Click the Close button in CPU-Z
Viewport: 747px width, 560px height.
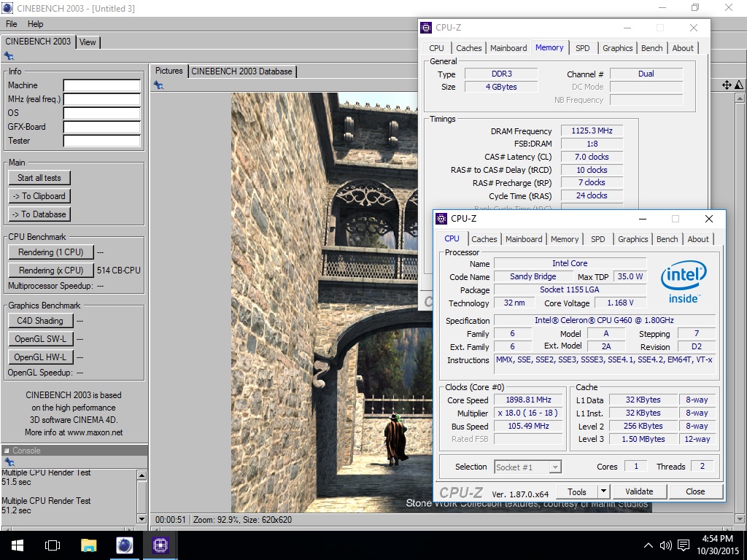[695, 491]
